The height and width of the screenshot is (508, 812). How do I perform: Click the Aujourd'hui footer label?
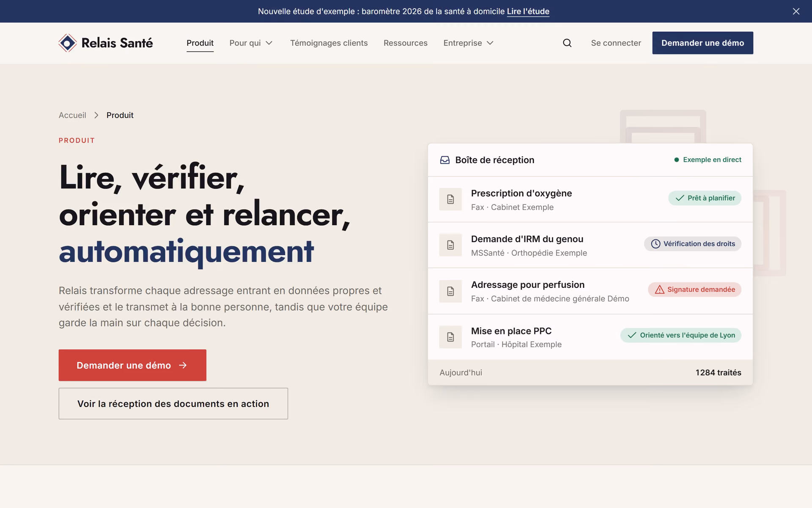pyautogui.click(x=461, y=373)
